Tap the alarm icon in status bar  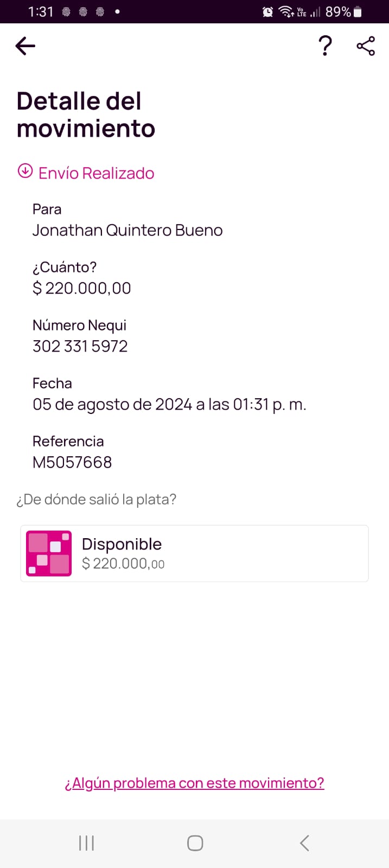(x=267, y=12)
